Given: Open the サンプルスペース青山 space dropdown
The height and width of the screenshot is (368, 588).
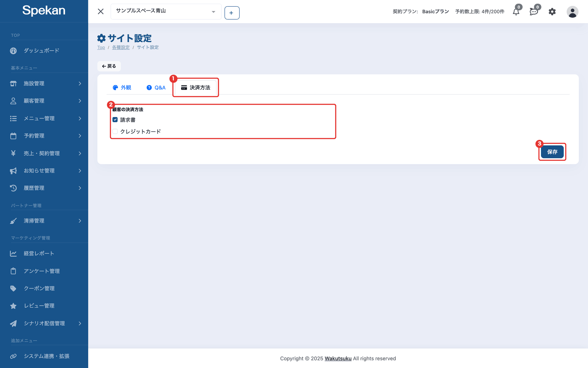Looking at the screenshot, I should click(166, 11).
